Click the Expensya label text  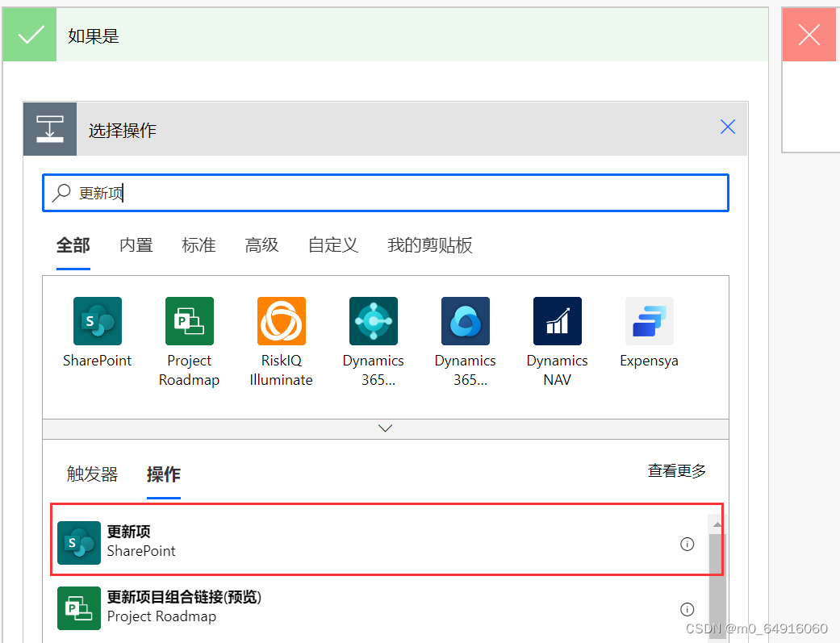pyautogui.click(x=650, y=361)
